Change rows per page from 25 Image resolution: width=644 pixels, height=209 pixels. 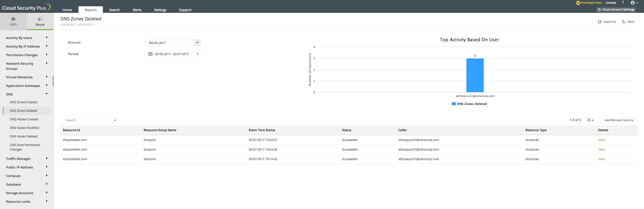(x=590, y=120)
